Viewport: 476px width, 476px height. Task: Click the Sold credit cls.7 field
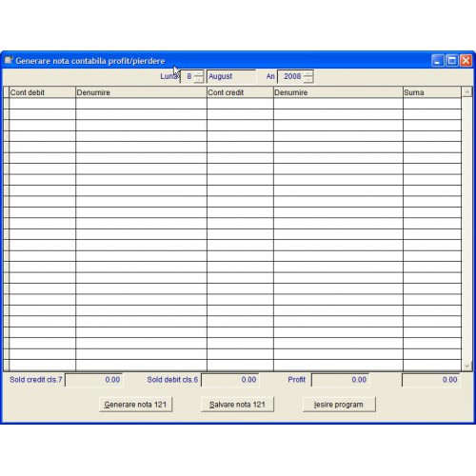click(x=94, y=380)
